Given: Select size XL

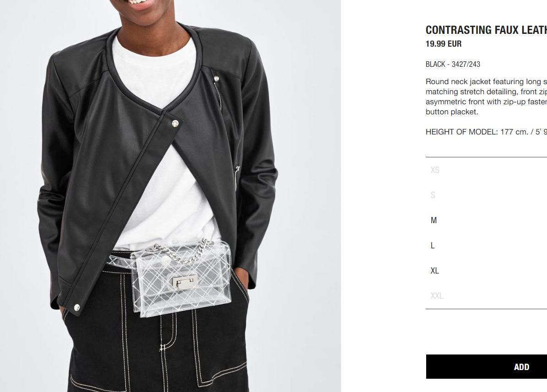Looking at the screenshot, I should (486, 271).
